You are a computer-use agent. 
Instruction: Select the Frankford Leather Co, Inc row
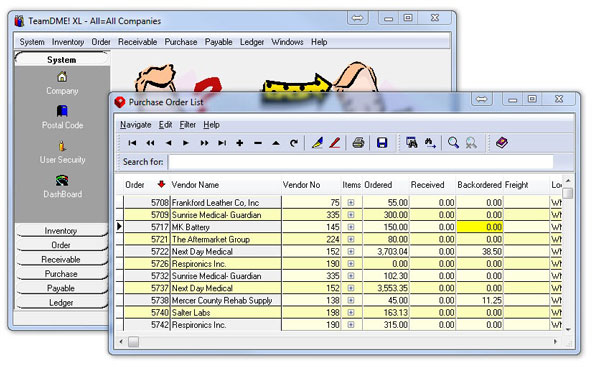(339, 202)
